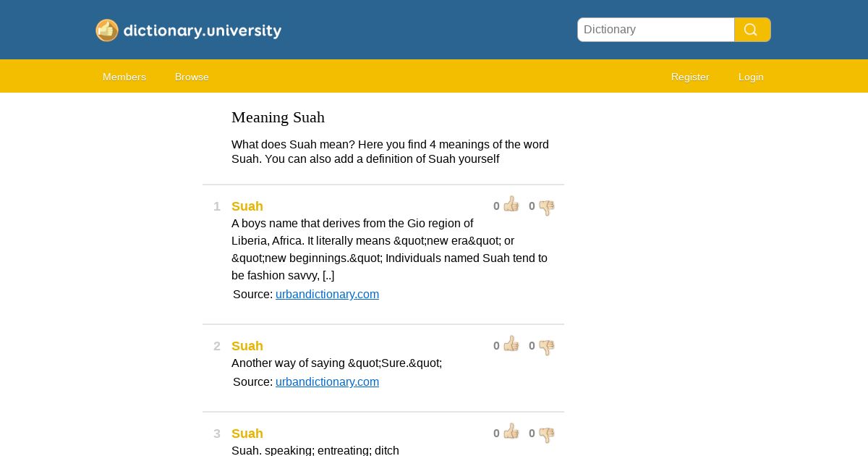Give thumbs up to definition 2
This screenshot has height=456, width=868.
(x=511, y=345)
